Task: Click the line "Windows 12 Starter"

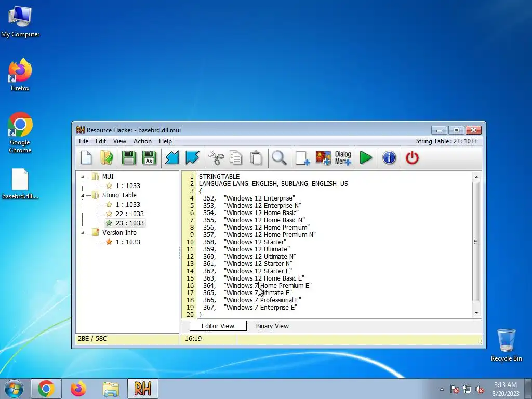Action: [x=255, y=242]
